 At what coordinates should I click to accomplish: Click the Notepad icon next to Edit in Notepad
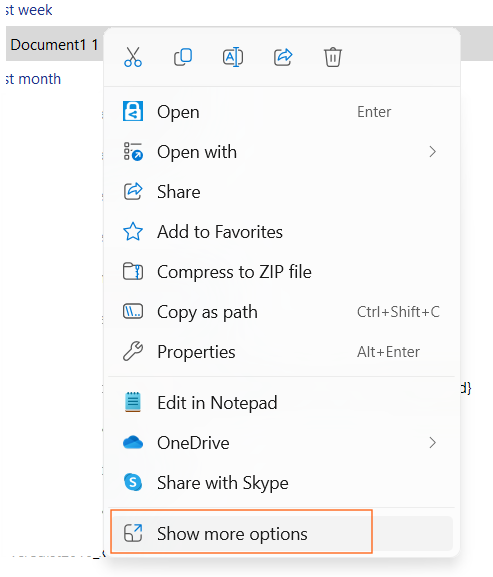tap(133, 402)
